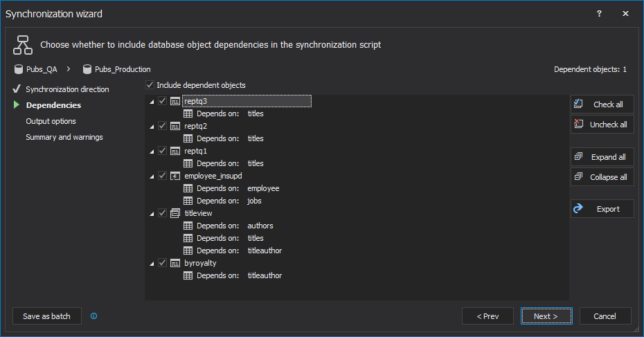This screenshot has width=644, height=337.
Task: Uncheck the byroyalty object checkbox
Action: point(163,263)
